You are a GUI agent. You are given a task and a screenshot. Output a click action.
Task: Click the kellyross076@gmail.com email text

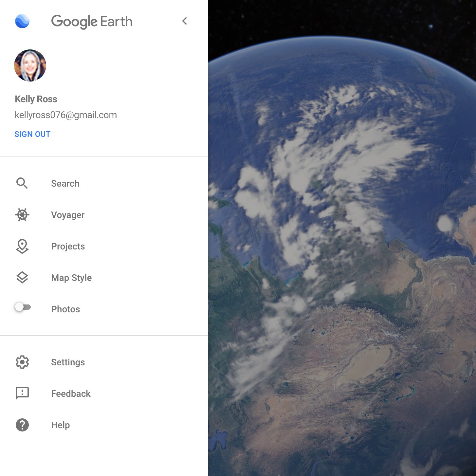66,115
